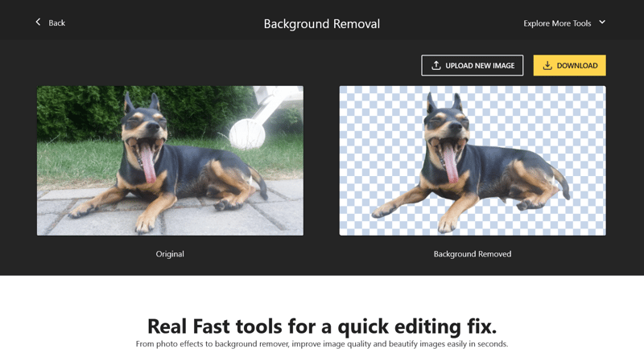This screenshot has height=361, width=644.
Task: Click the Background Removal page title
Action: click(321, 24)
